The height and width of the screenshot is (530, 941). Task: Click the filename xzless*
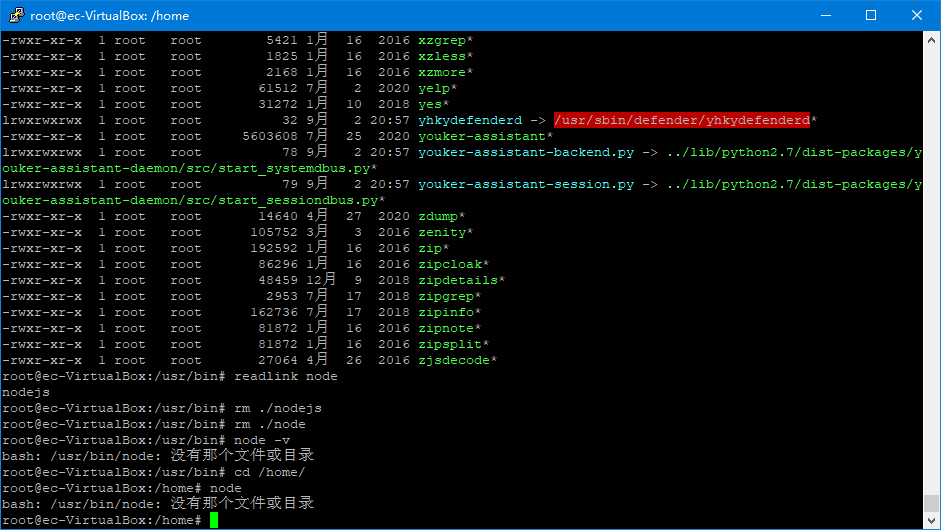point(445,56)
